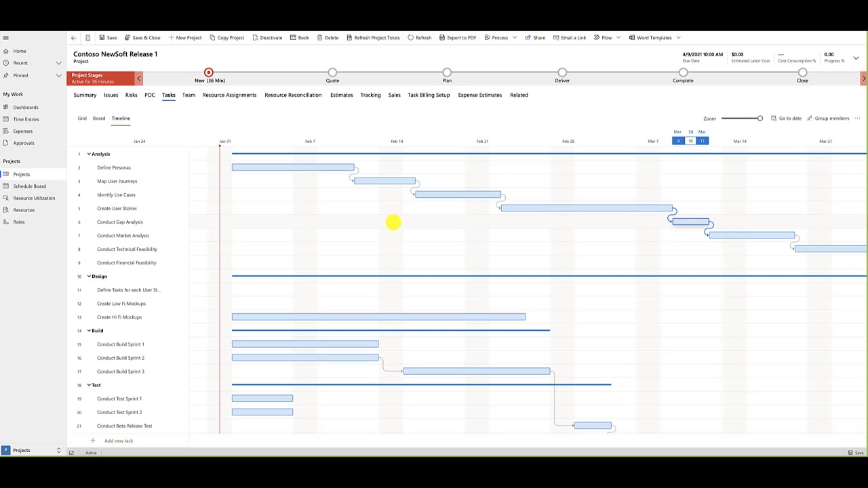Select the Conduct Gap Analysis Gantt bar
The image size is (868, 488).
[x=691, y=222]
